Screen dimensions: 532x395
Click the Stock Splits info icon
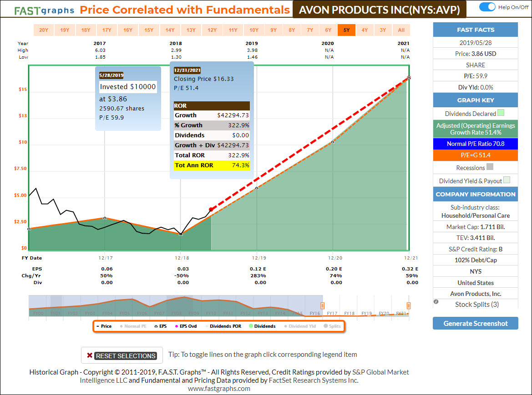tap(436, 301)
